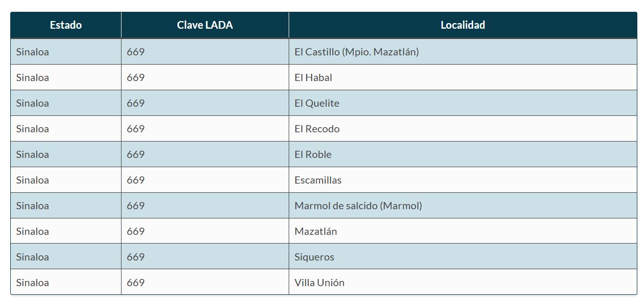Click the El Quelite locality cell
Screen dimensions: 644x301
pyautogui.click(x=317, y=103)
